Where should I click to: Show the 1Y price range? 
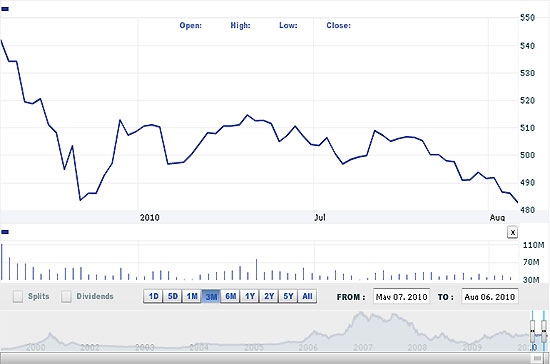[x=250, y=296]
